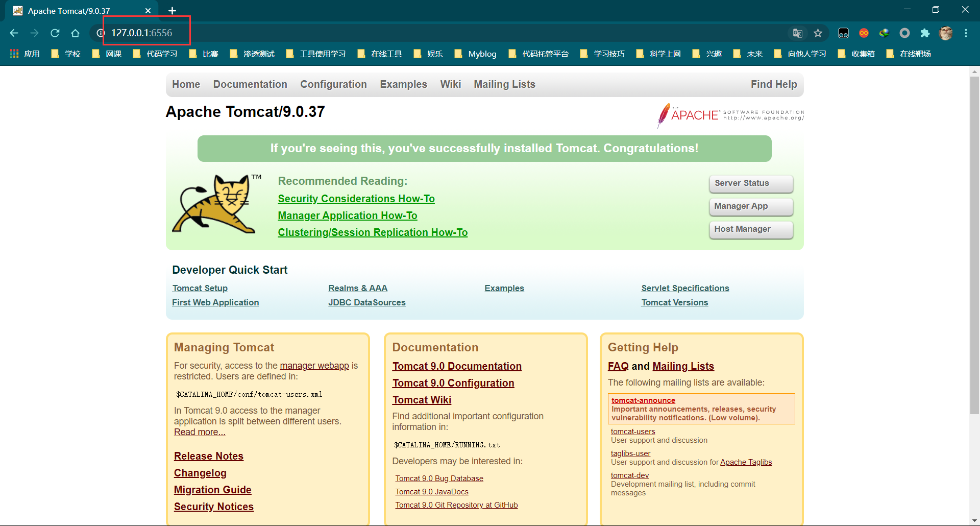Open Configuration in Tomcat nav bar

pos(333,84)
